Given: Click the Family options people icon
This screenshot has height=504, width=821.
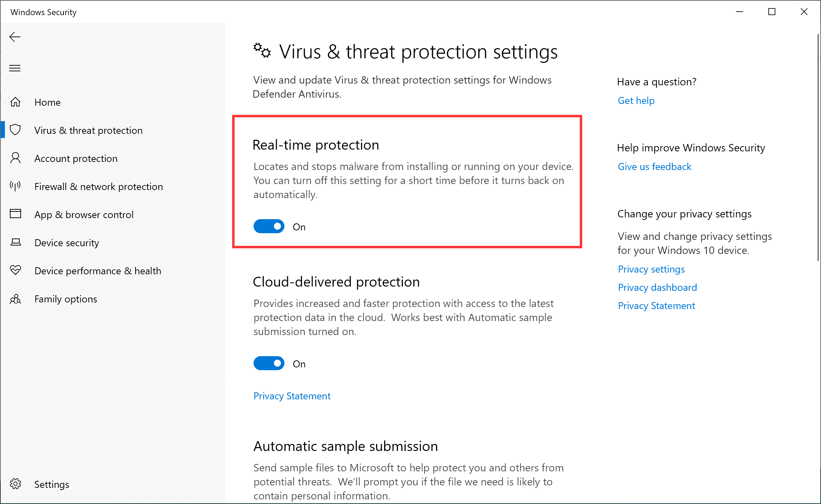Looking at the screenshot, I should pyautogui.click(x=15, y=299).
